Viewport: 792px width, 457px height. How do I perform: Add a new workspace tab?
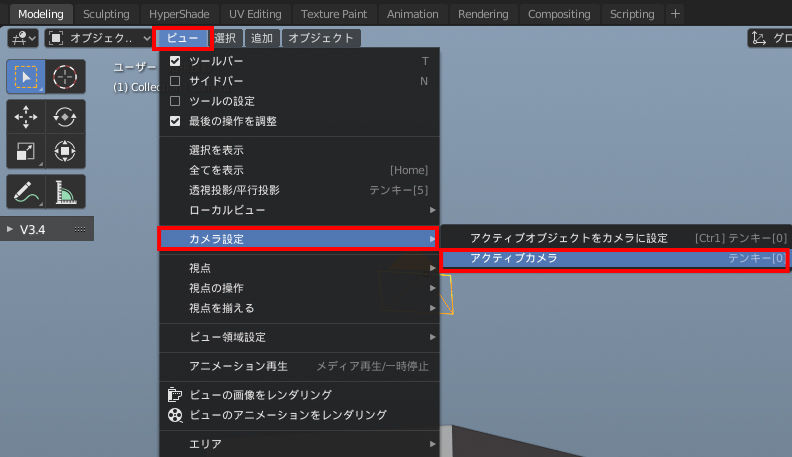pos(675,14)
